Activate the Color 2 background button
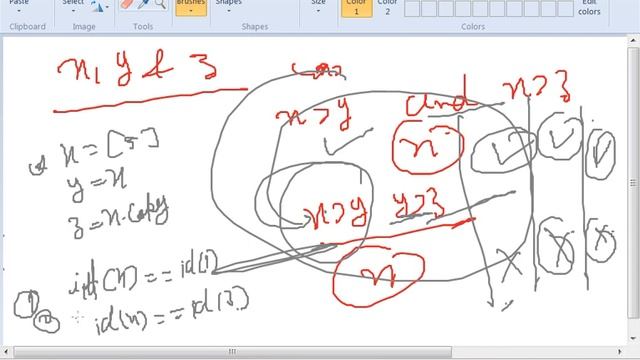Screen dimensions: 640x360 [x=387, y=8]
